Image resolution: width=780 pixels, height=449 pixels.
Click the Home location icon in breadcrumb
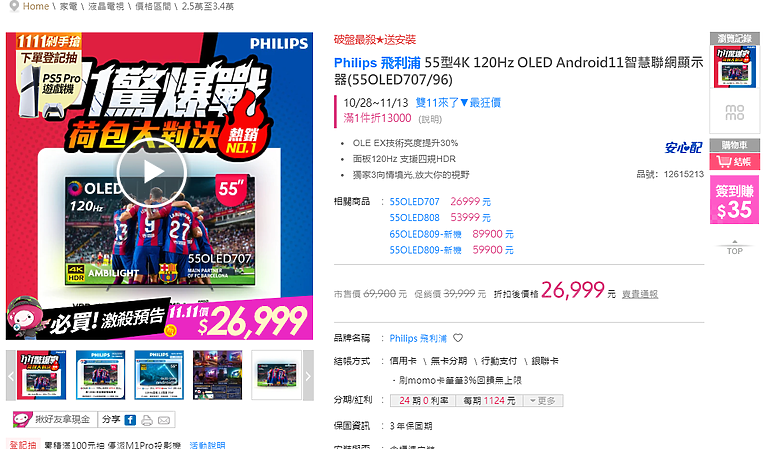pos(14,6)
